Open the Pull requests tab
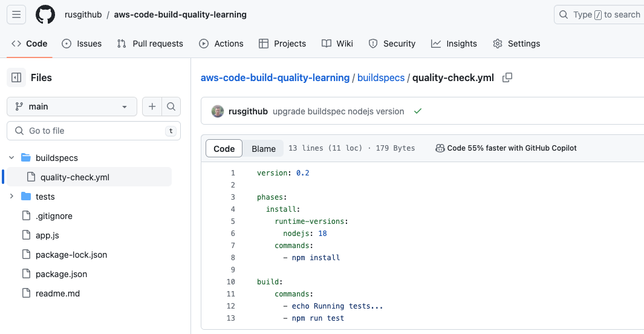 150,44
